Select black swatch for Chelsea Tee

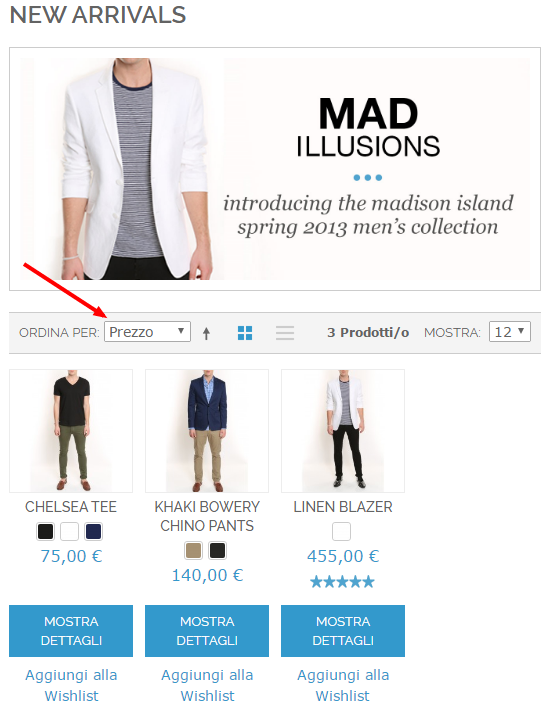point(45,531)
